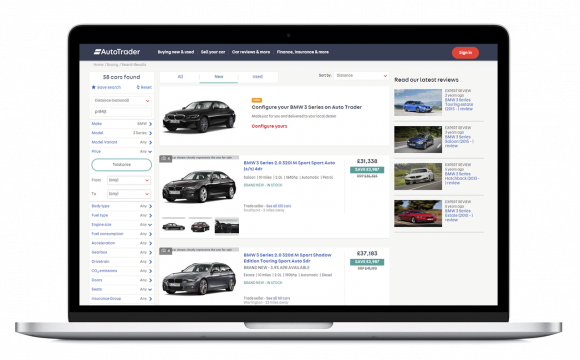Open the Gearbox filter chevron
580x360 pixels.
coord(150,252)
